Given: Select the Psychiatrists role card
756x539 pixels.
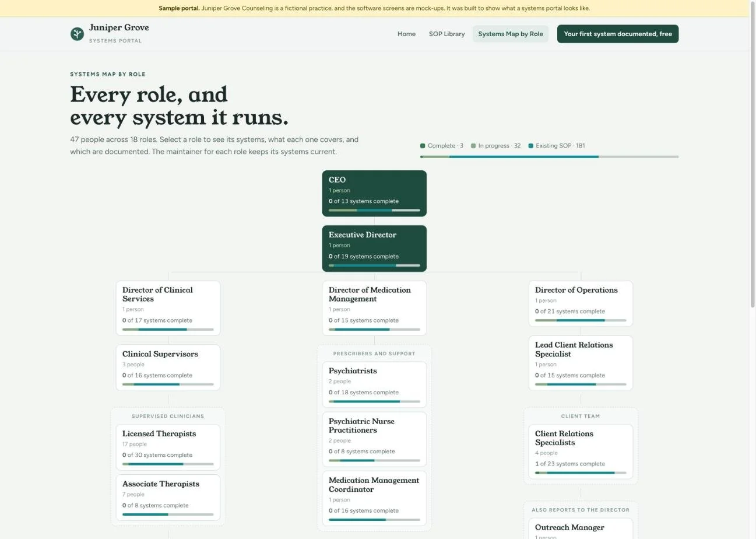Looking at the screenshot, I should tap(374, 384).
